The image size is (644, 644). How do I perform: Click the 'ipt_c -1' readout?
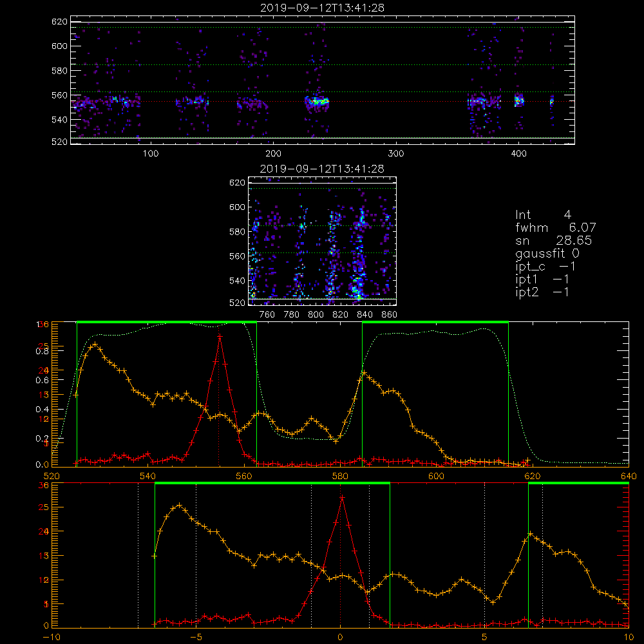click(x=545, y=267)
